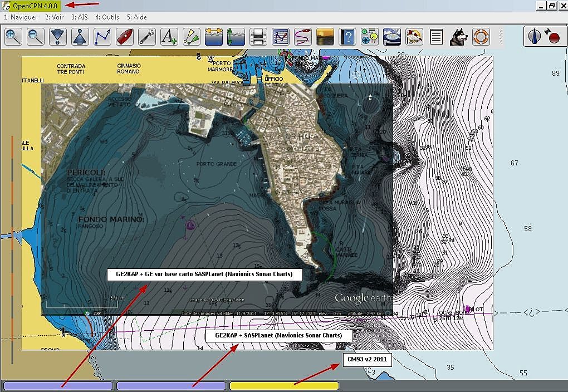The height and width of the screenshot is (392, 568).
Task: Click the 'CONTRADA TRE PONTI' label
Action: (x=71, y=69)
